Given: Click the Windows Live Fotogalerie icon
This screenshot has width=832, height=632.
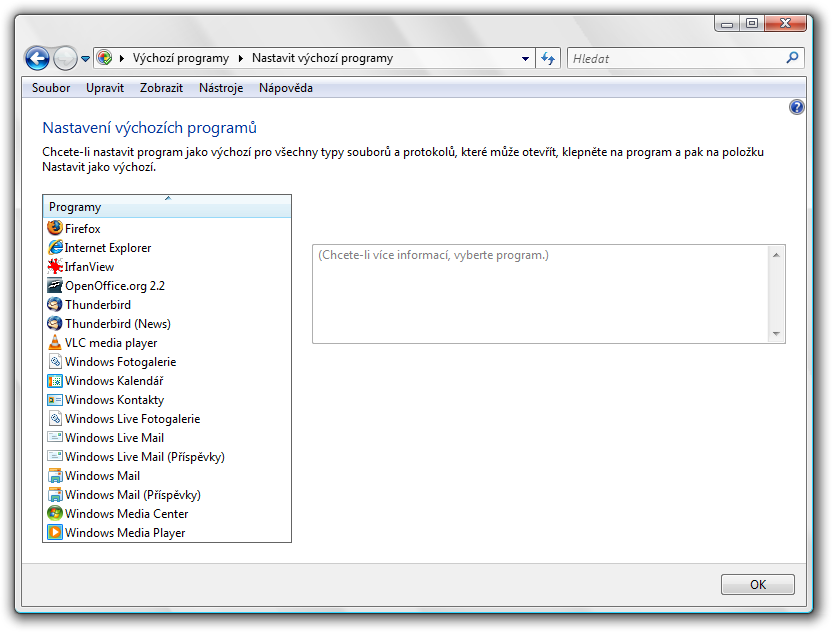Looking at the screenshot, I should pyautogui.click(x=55, y=419).
